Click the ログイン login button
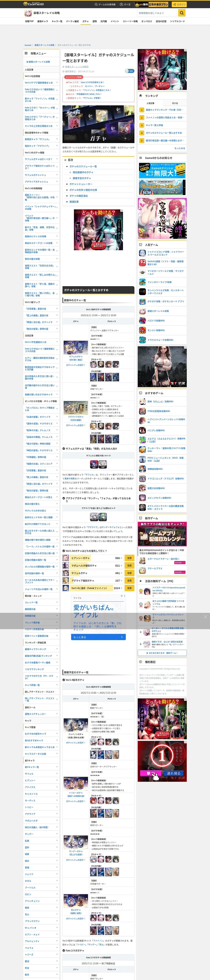Image resolution: width=210 pixels, height=980 pixels. 179,4
